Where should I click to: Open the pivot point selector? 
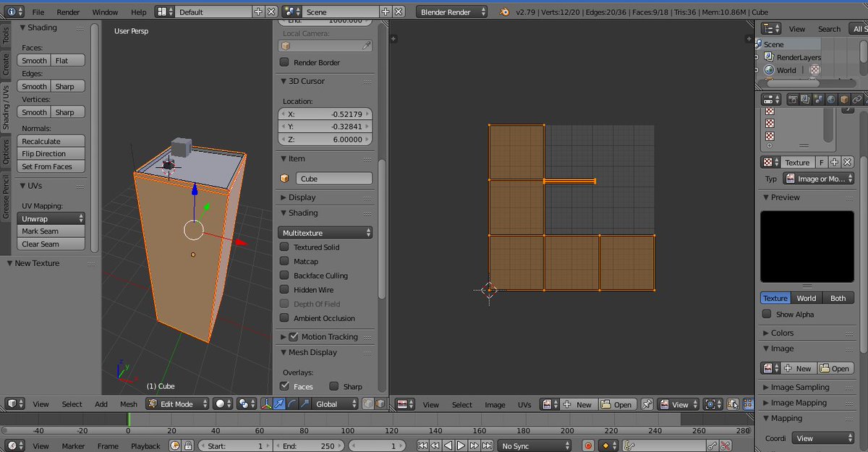pos(247,404)
